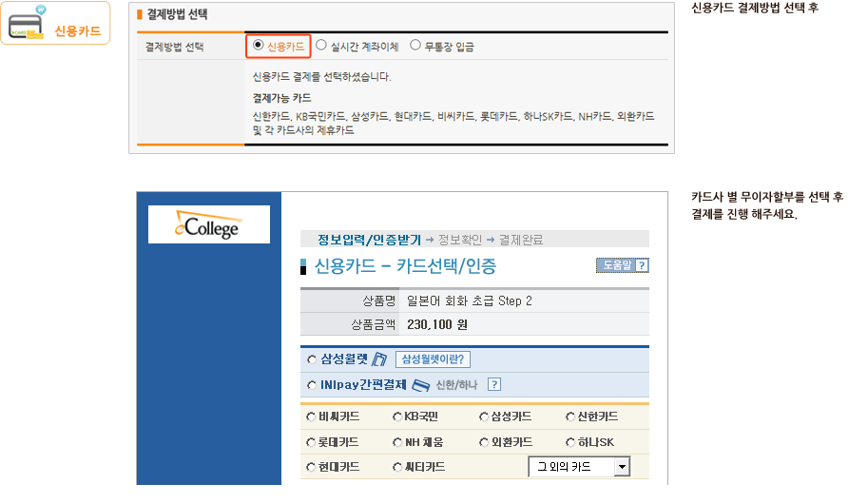Choose the INIpay간편결제 radio option
This screenshot has height=504, width=868.
[312, 385]
